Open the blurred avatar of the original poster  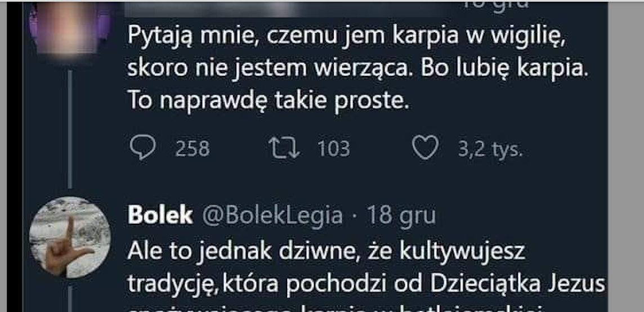tap(70, 25)
